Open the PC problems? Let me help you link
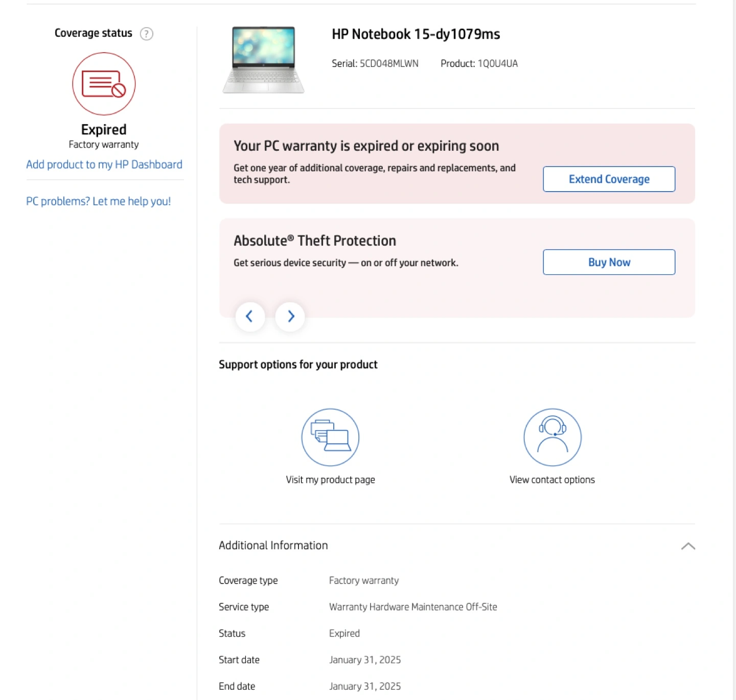This screenshot has height=700, width=736. [x=99, y=201]
